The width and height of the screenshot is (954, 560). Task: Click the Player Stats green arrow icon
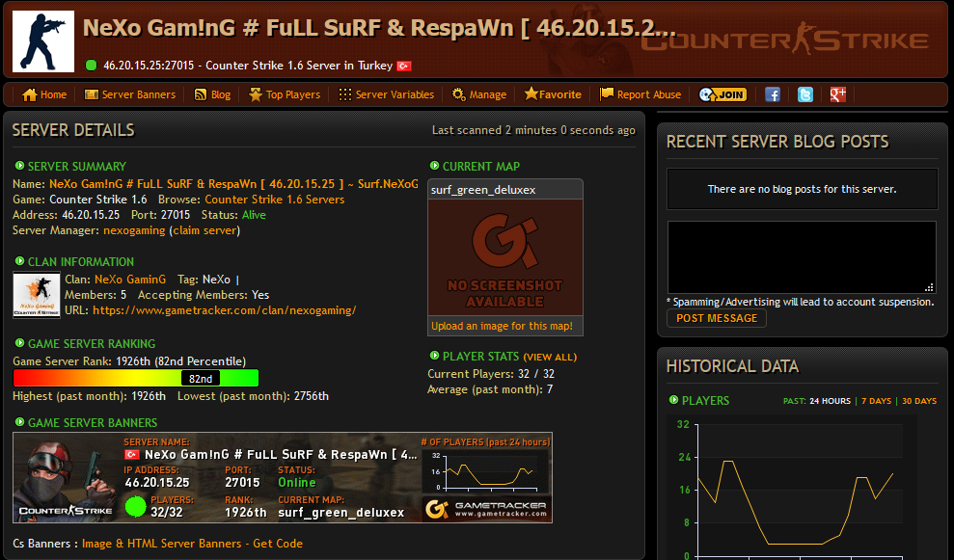(x=434, y=356)
